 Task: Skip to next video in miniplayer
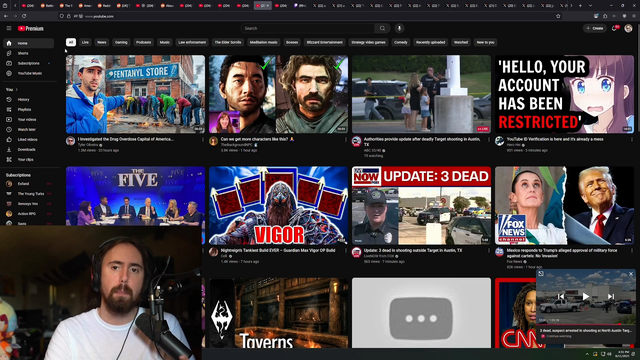pos(611,296)
